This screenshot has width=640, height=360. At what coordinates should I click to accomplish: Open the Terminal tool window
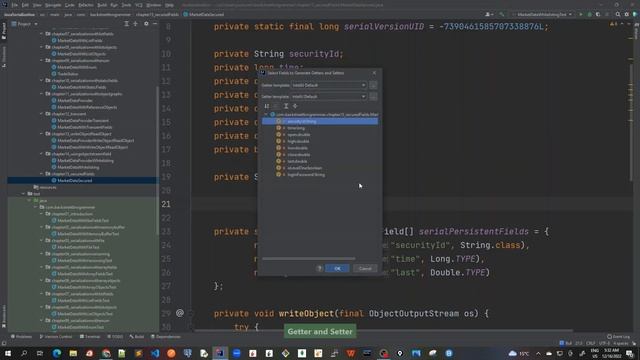(x=90, y=337)
